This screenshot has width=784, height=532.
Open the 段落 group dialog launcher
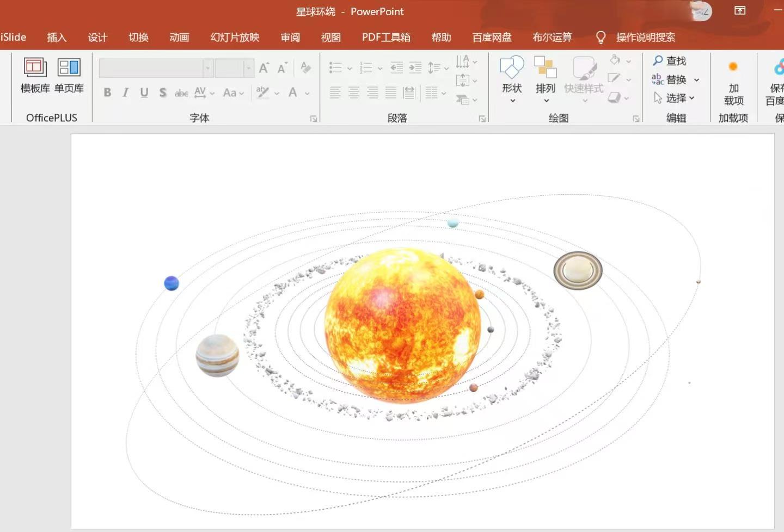pos(482,119)
